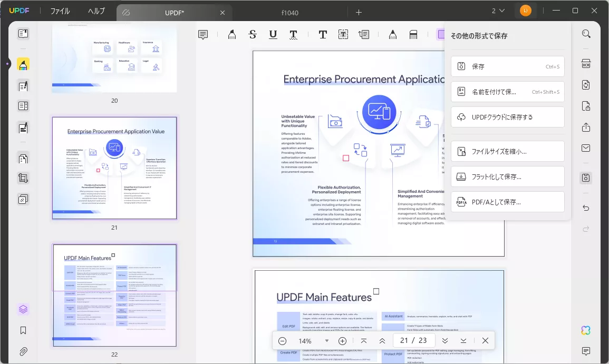
Task: Choose ファイルサイズを縮小 option
Action: point(508,151)
